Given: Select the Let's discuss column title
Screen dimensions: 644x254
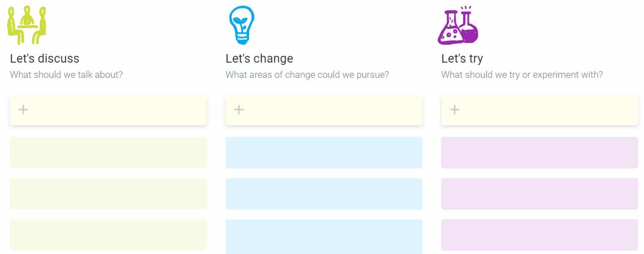Looking at the screenshot, I should [x=45, y=59].
